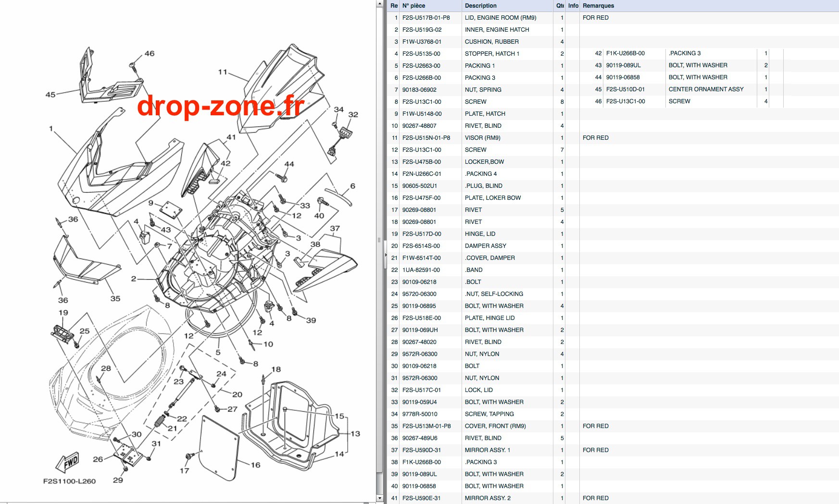Screen dimensions: 839x504
Task: Select the row 'PLATE, LOKER BOW'
Action: pos(613,198)
